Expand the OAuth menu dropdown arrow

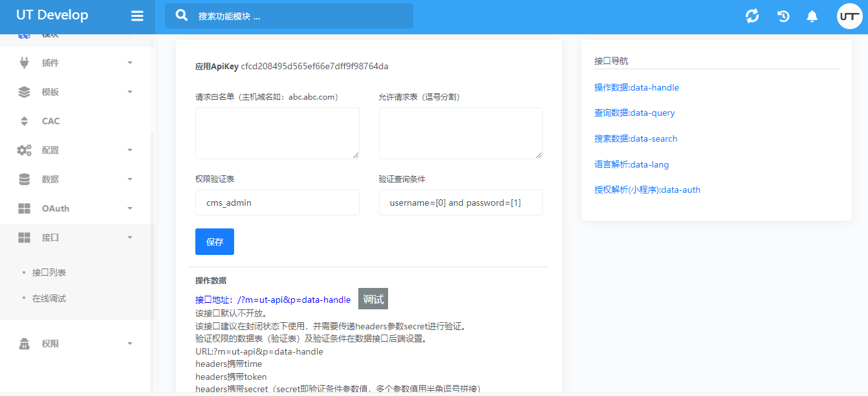click(130, 208)
